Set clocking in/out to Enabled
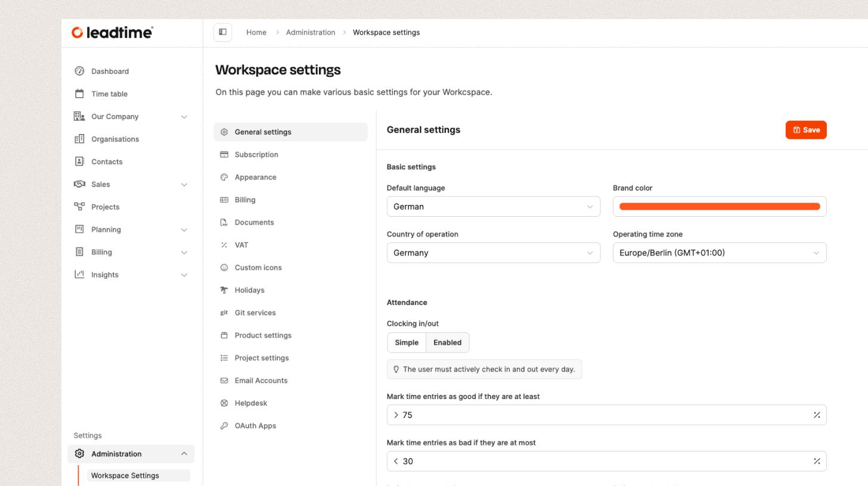 [x=447, y=342]
